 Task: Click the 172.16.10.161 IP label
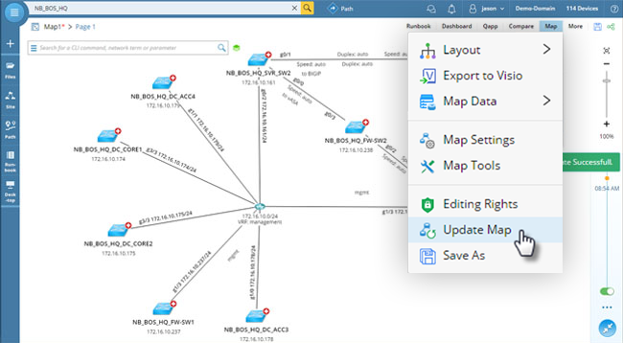tap(258, 82)
